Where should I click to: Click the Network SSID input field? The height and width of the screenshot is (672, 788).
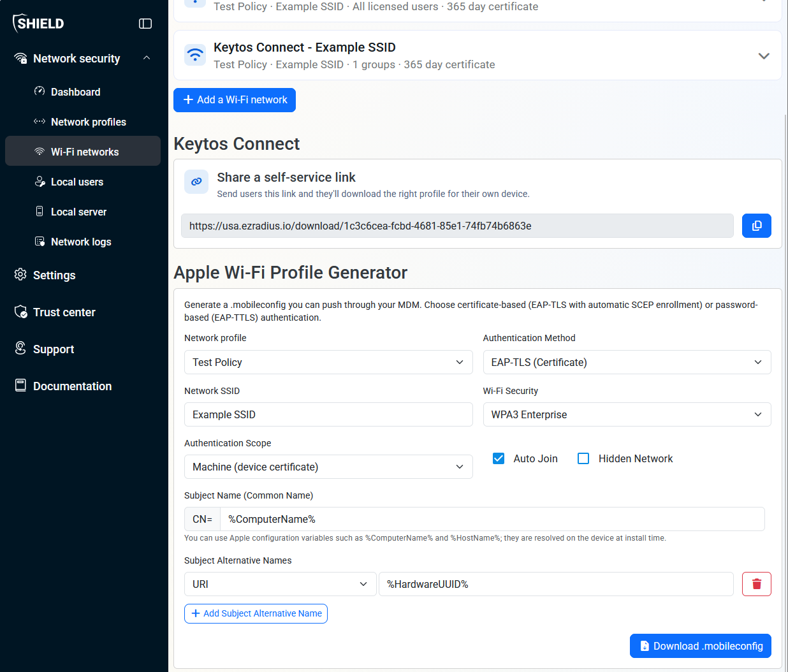click(x=328, y=414)
